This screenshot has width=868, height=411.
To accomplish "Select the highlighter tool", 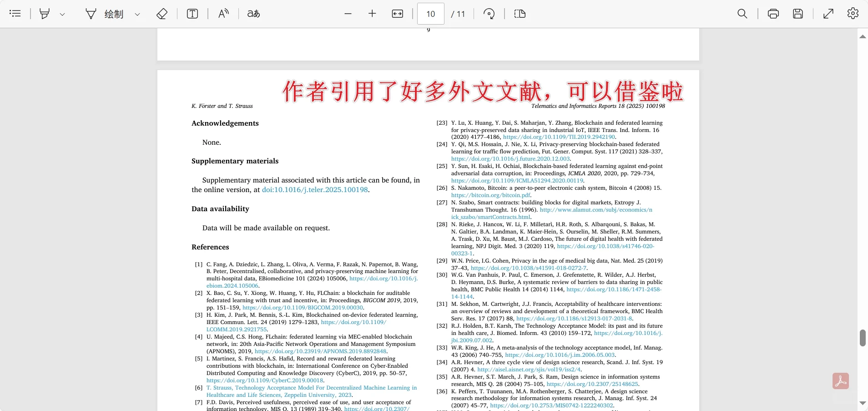I will (45, 14).
